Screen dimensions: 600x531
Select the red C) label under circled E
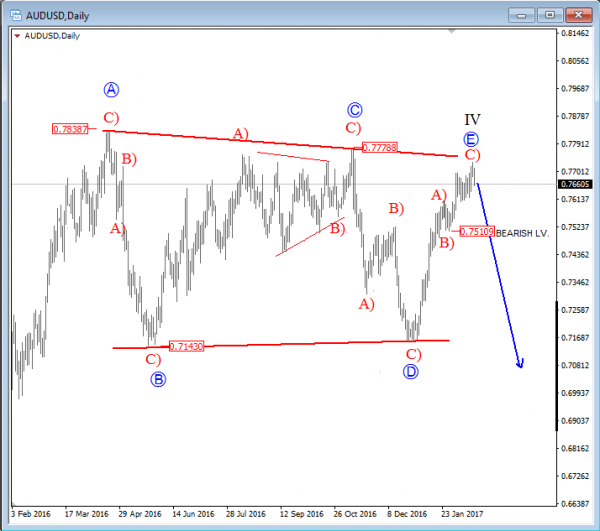pyautogui.click(x=473, y=155)
